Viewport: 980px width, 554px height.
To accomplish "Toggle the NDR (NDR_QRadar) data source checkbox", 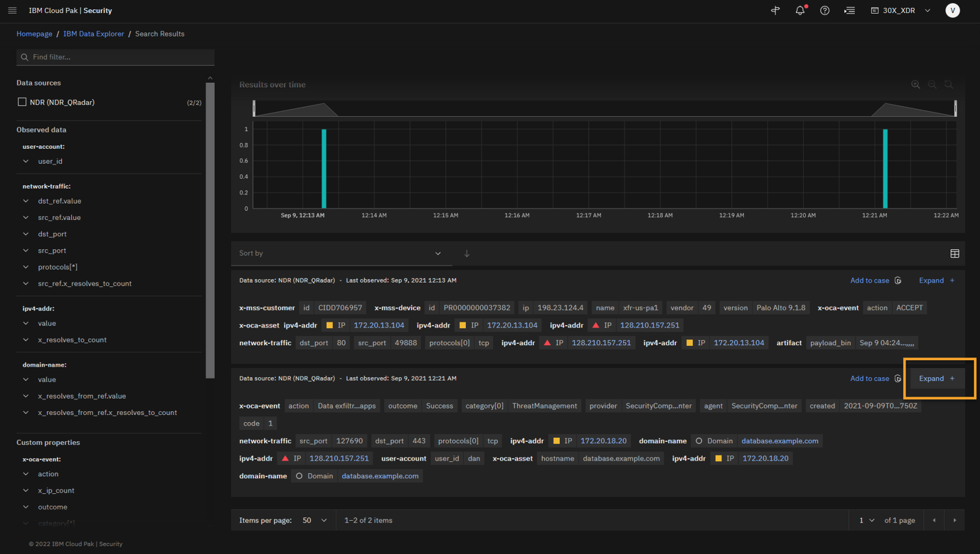I will pos(22,102).
